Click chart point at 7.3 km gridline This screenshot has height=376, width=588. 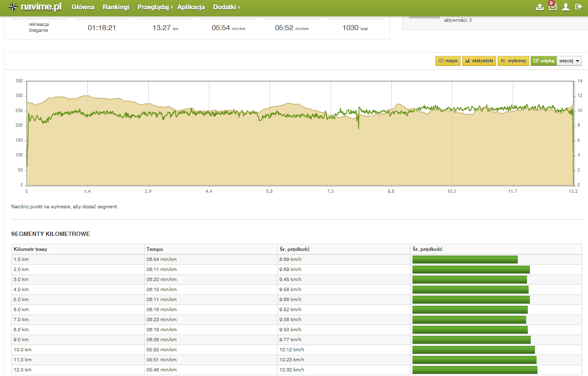coord(331,117)
